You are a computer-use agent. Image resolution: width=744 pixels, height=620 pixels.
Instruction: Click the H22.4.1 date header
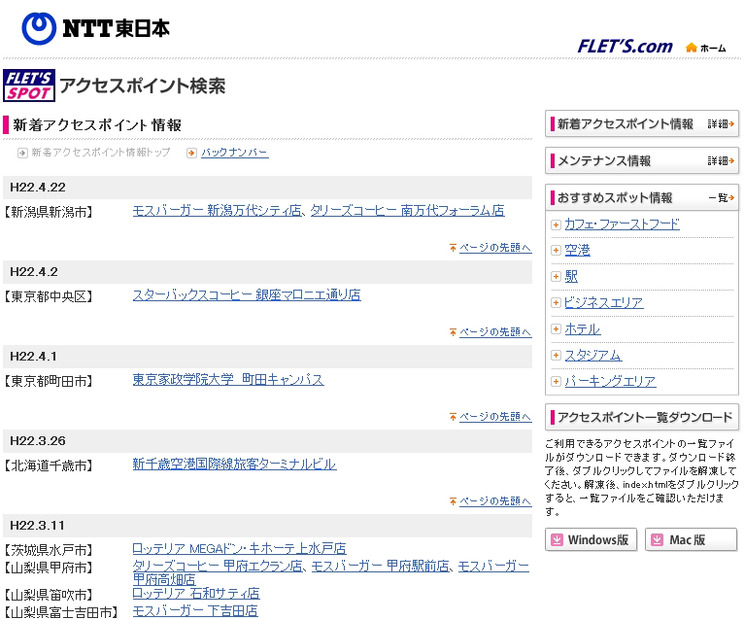(x=267, y=356)
